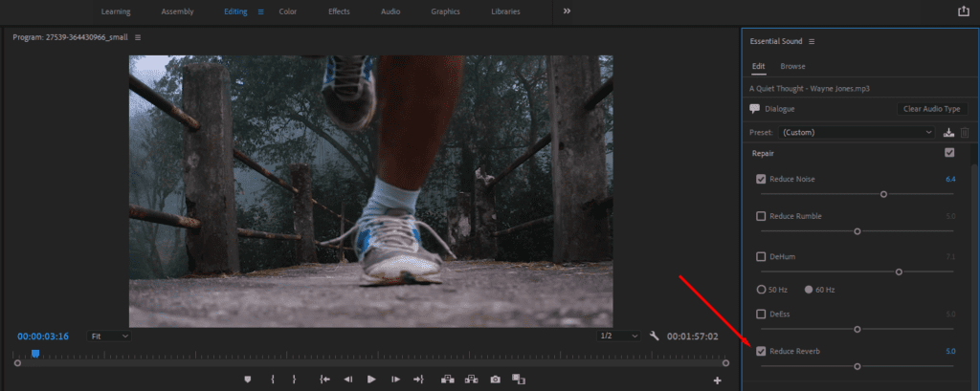
Task: Click the Clear Audio Type button
Action: click(x=931, y=109)
